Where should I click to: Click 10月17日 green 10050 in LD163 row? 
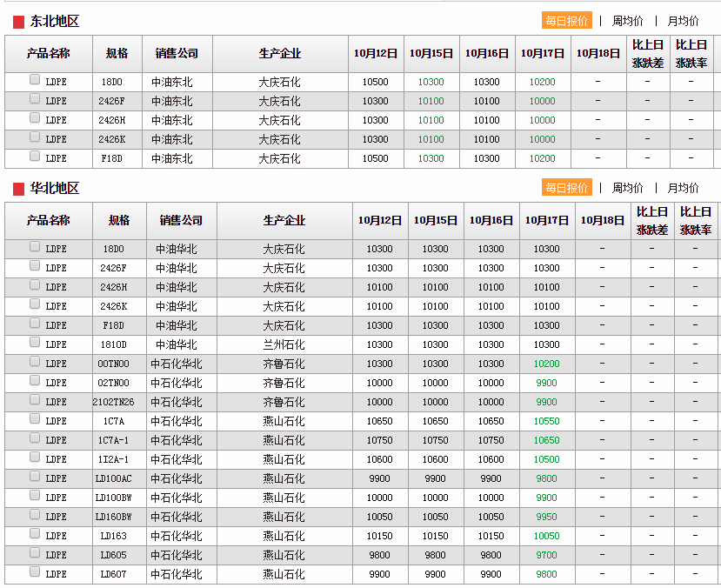click(x=546, y=536)
